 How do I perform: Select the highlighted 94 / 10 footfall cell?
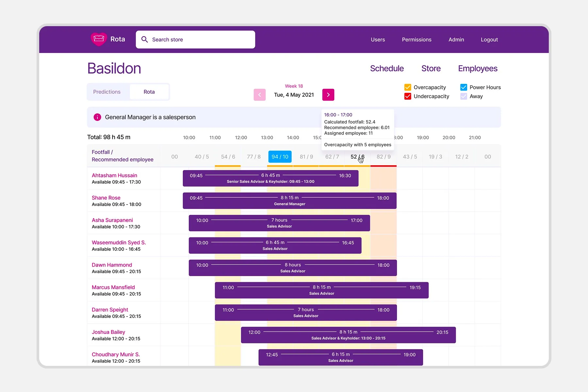280,157
